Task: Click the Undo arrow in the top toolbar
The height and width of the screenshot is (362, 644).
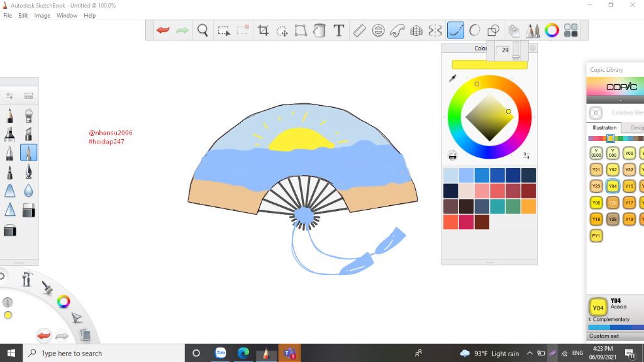Action: [163, 30]
